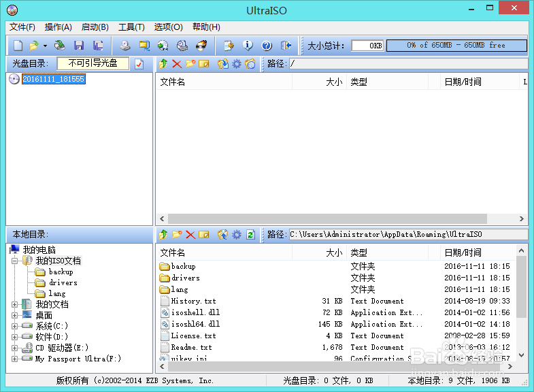Click the red X delete icon in image pane toolbar
This screenshot has height=392, width=534.
[177, 64]
